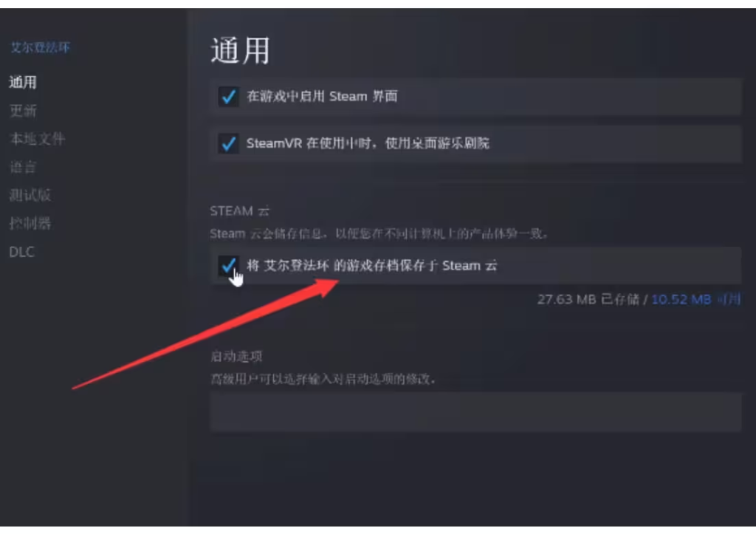The height and width of the screenshot is (534, 756).
Task: Click the blue 10.52 MB 可用 link
Action: 695,300
